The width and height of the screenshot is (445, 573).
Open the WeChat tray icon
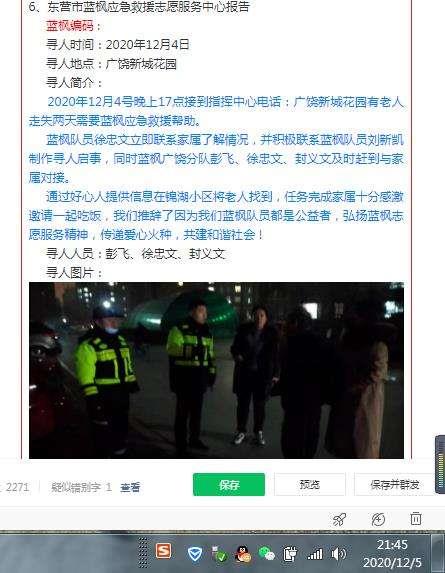pos(266,553)
